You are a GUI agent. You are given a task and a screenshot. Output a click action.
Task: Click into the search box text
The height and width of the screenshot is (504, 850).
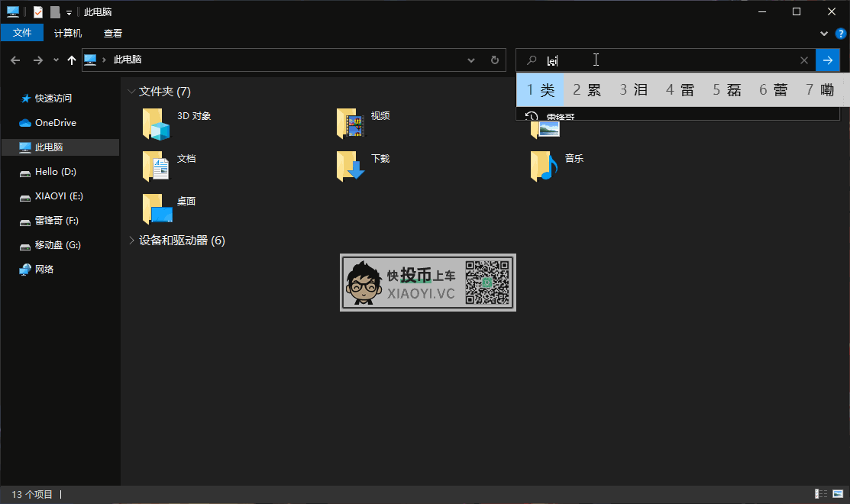click(552, 60)
